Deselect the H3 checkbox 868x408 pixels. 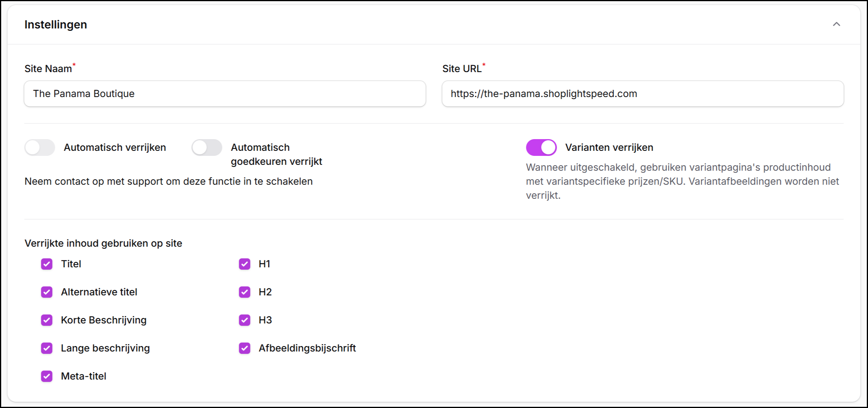(x=244, y=320)
